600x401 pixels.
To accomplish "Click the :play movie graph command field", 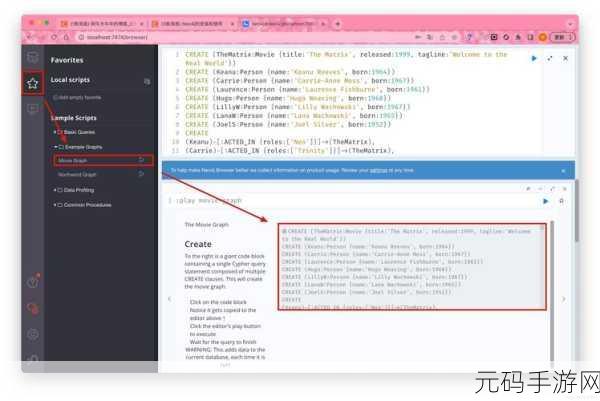I will click(352, 201).
